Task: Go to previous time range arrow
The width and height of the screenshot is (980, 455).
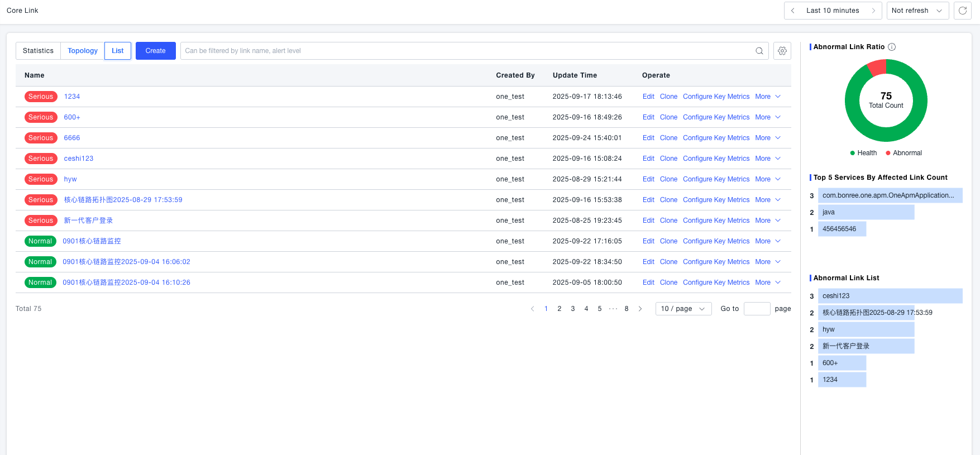Action: click(x=792, y=11)
